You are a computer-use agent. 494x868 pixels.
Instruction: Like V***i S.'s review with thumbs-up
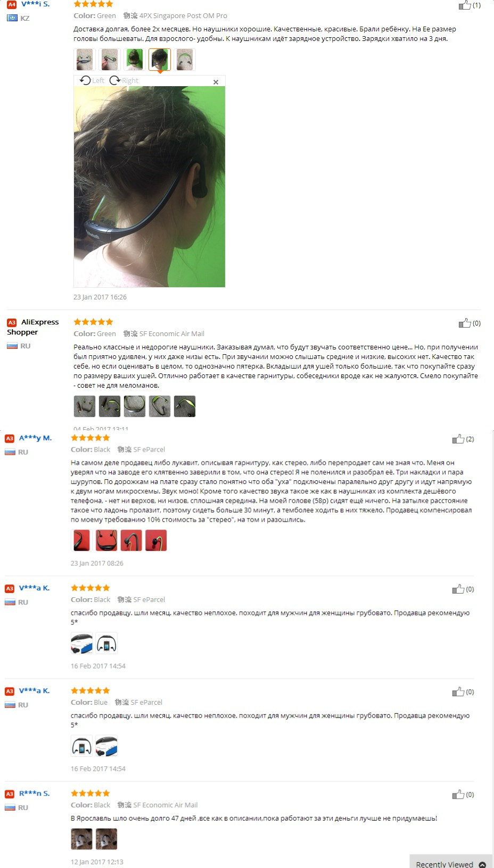(465, 5)
